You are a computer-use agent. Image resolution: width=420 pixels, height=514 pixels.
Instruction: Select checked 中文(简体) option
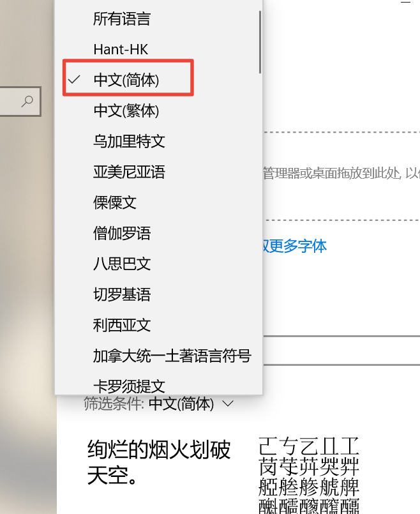tap(158, 80)
